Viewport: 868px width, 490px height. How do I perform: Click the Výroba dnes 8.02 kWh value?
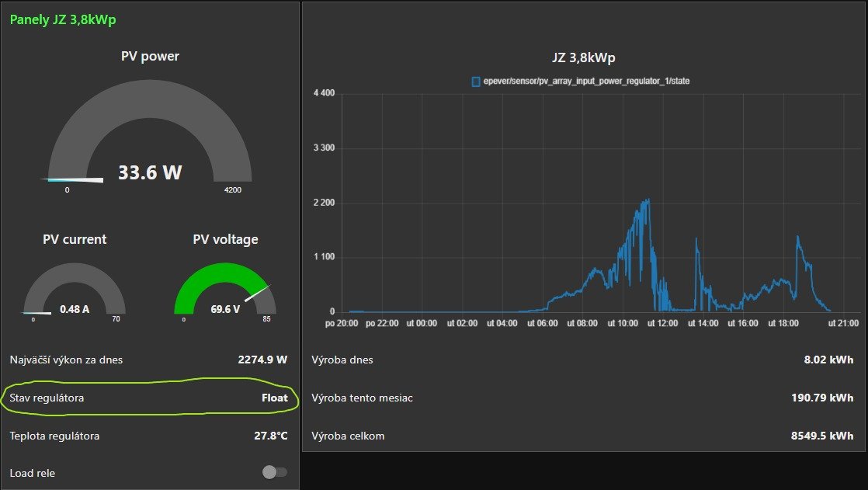tap(828, 360)
